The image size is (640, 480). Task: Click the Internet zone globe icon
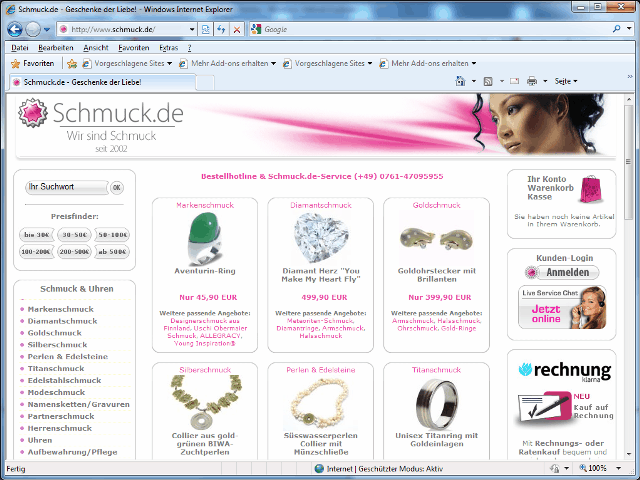pos(319,469)
